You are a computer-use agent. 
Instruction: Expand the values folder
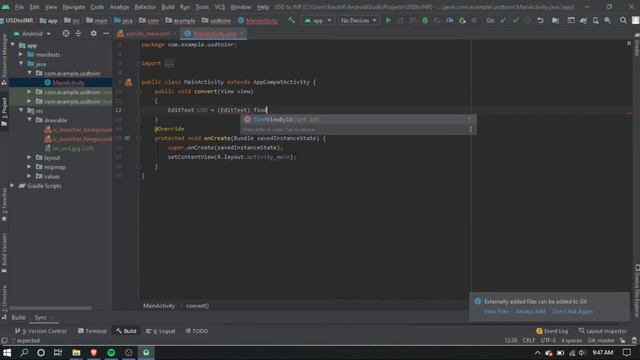coord(29,176)
